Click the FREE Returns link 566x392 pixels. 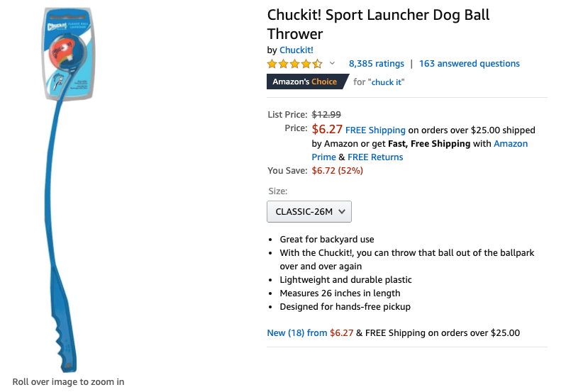coord(375,157)
